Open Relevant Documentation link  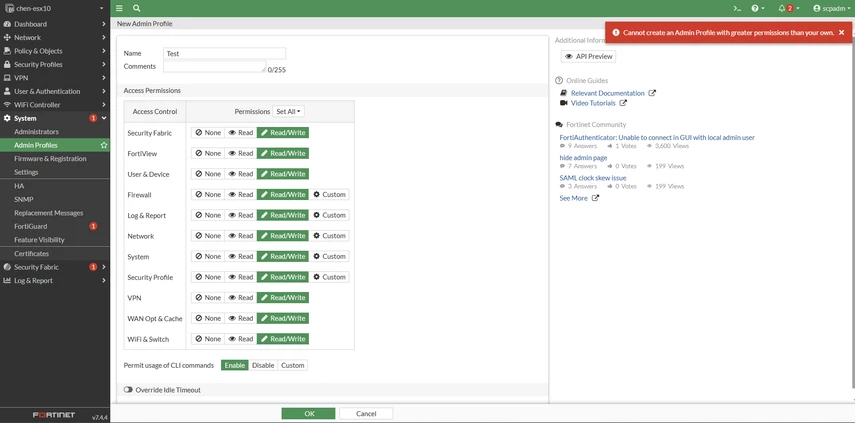(x=607, y=93)
